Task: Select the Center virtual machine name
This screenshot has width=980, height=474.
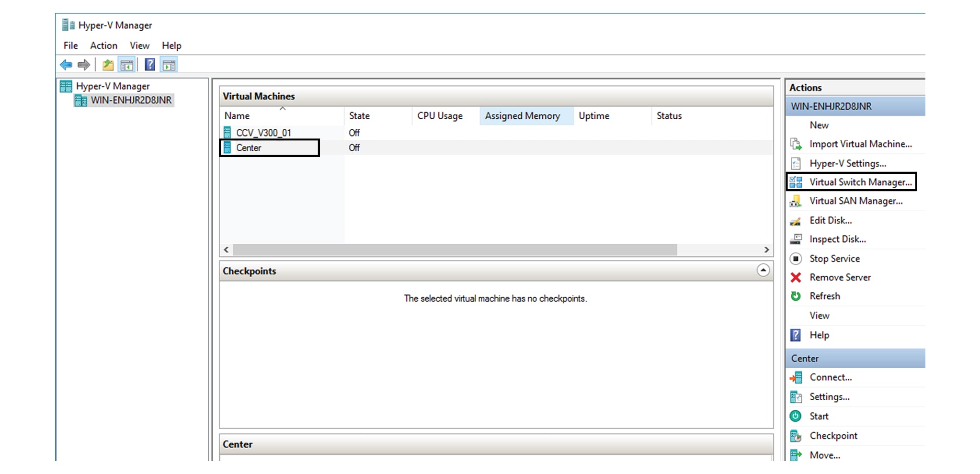Action: pyautogui.click(x=249, y=147)
